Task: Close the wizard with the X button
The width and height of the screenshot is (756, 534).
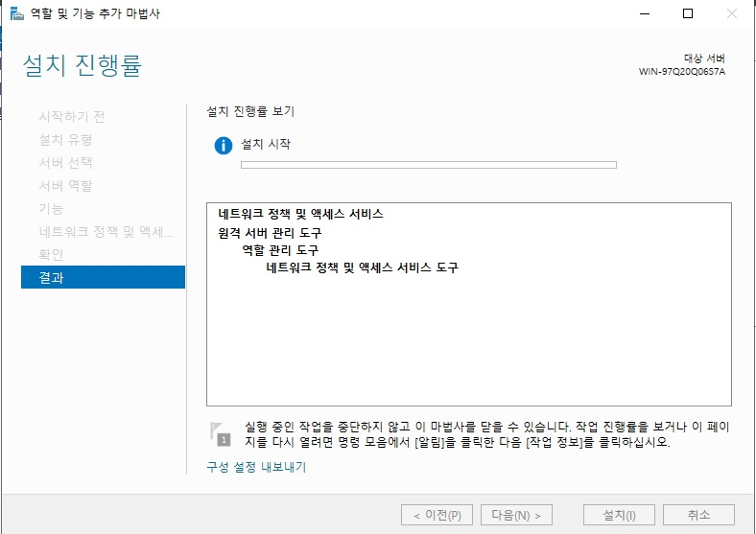Action: [732, 14]
